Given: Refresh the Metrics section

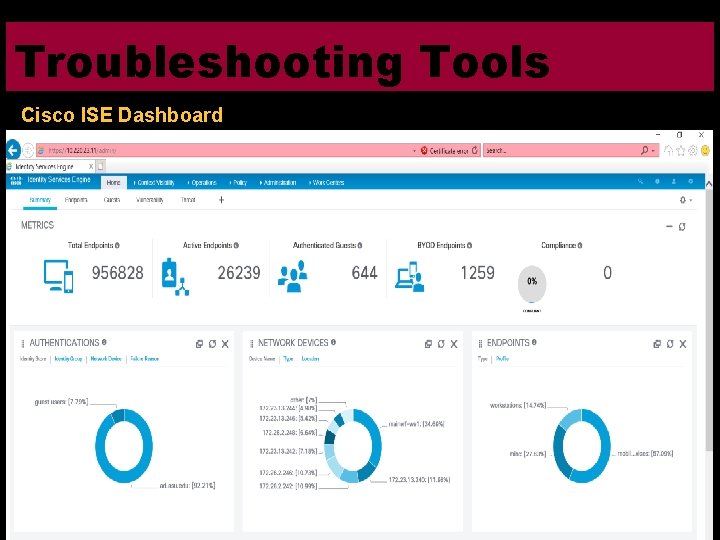Looking at the screenshot, I should 682,226.
